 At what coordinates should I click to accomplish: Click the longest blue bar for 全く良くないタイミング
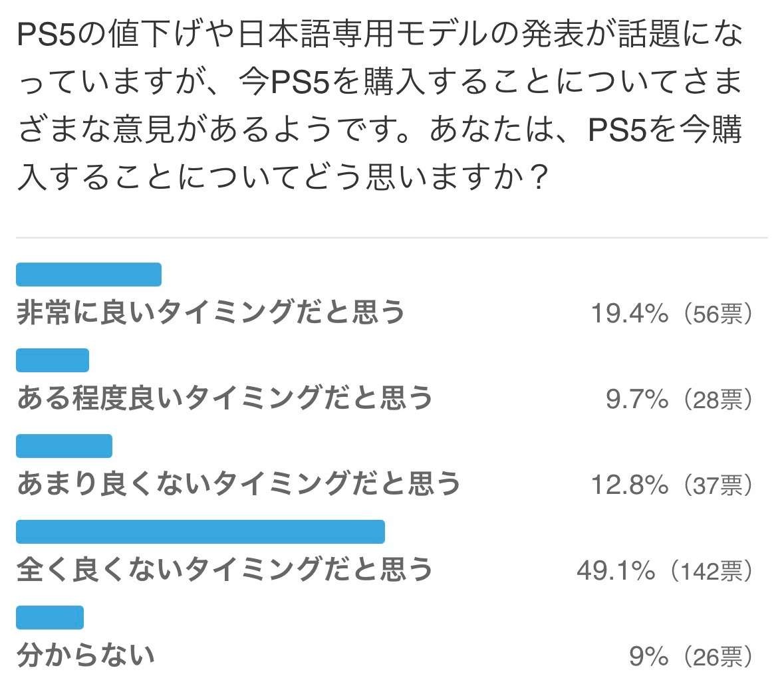[200, 532]
